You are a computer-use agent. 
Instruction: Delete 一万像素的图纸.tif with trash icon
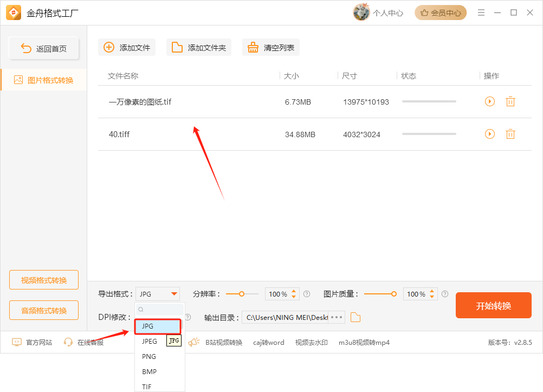(510, 101)
